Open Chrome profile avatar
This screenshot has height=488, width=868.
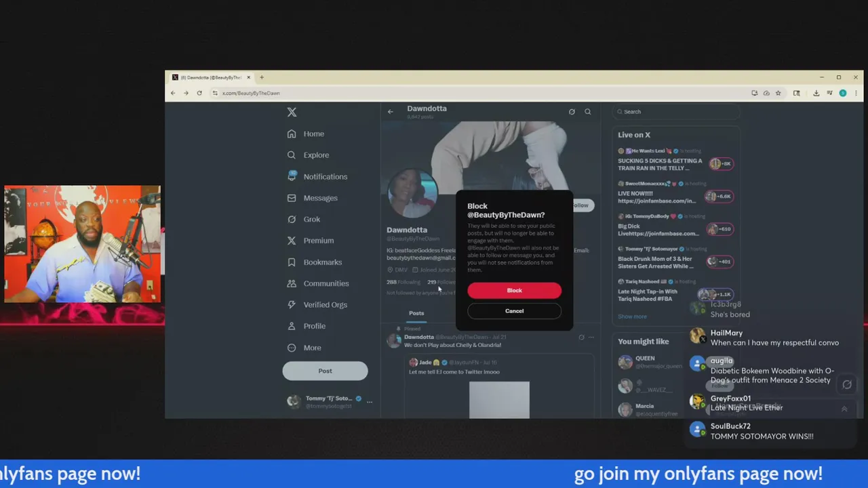pos(843,93)
